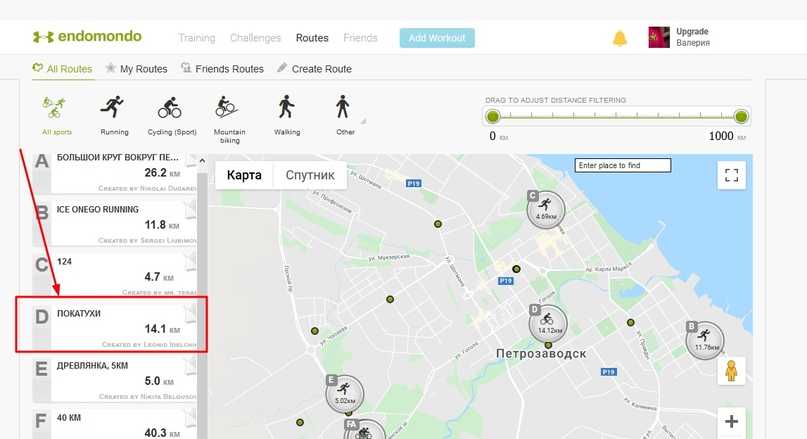Click the Валерия username
The height and width of the screenshot is (439, 807).
693,43
